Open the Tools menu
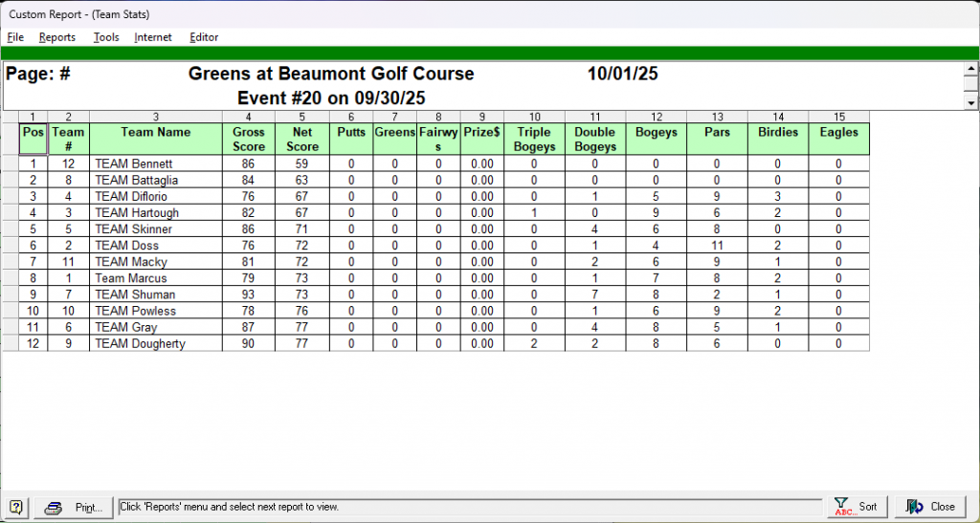This screenshot has width=980, height=523. coord(106,37)
